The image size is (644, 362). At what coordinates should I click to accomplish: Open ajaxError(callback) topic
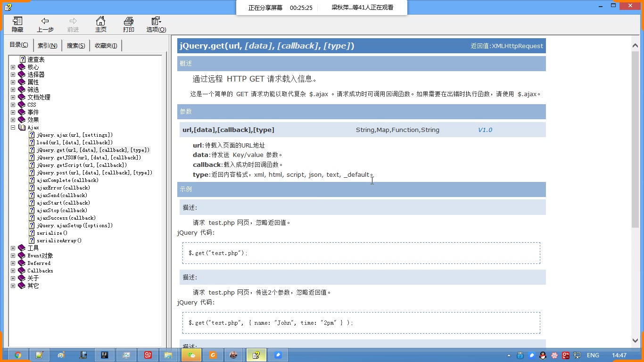[63, 188]
